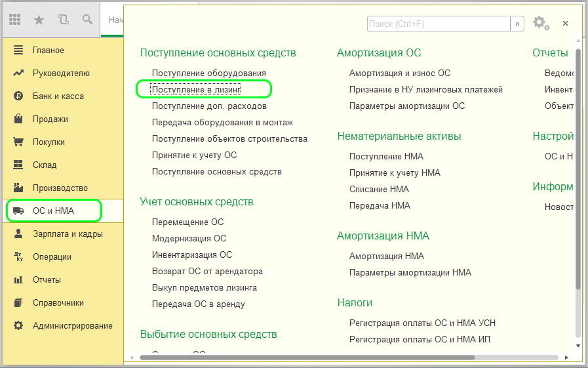The height and width of the screenshot is (368, 588).
Task: Click in the Поиск (Ctrl+F) field
Action: [439, 24]
